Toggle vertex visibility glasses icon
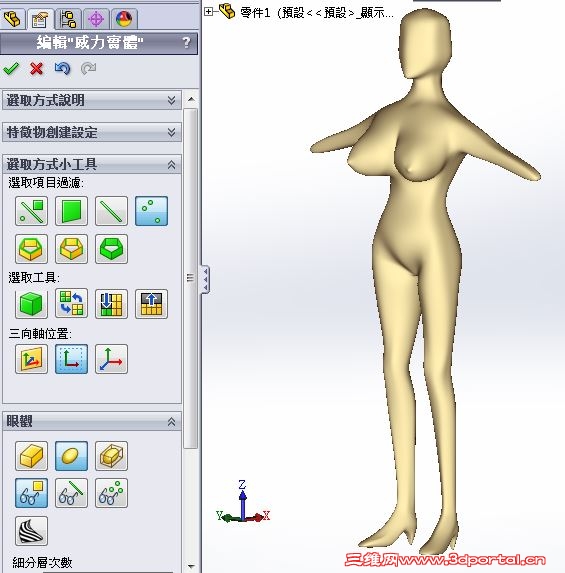The width and height of the screenshot is (565, 573). (x=111, y=493)
